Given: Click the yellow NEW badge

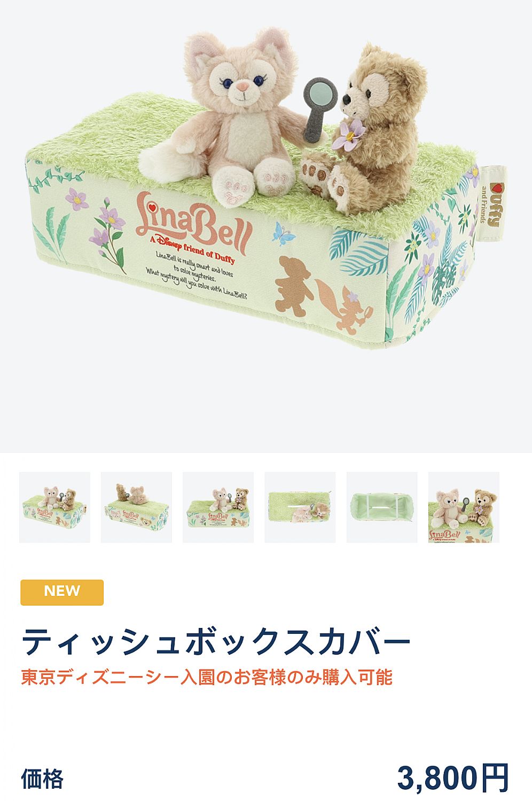Looking at the screenshot, I should pos(62,592).
